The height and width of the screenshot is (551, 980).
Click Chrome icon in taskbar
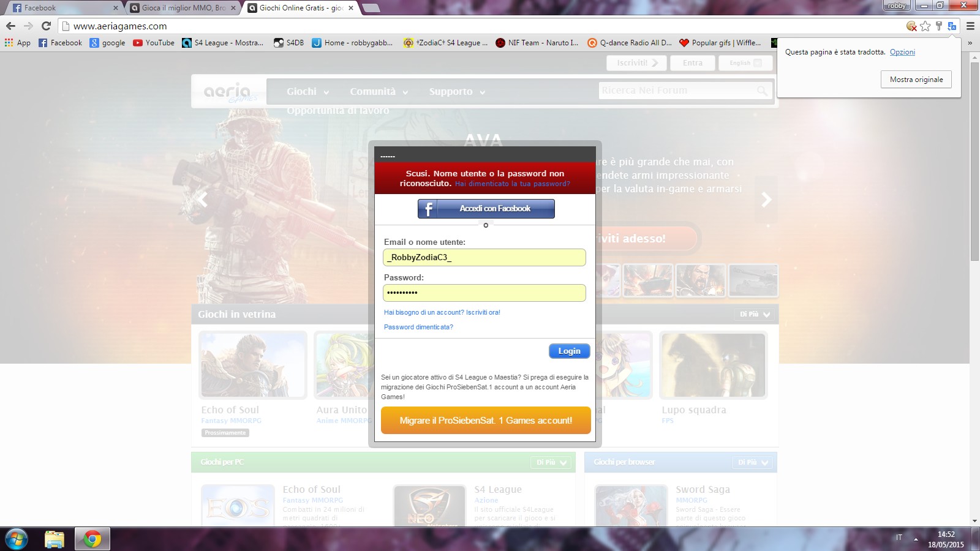coord(92,539)
